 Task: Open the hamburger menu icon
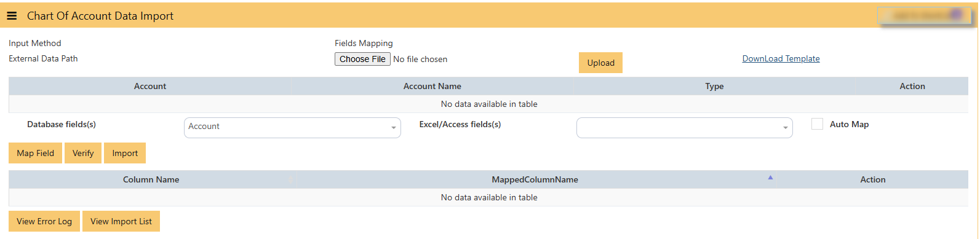click(12, 16)
